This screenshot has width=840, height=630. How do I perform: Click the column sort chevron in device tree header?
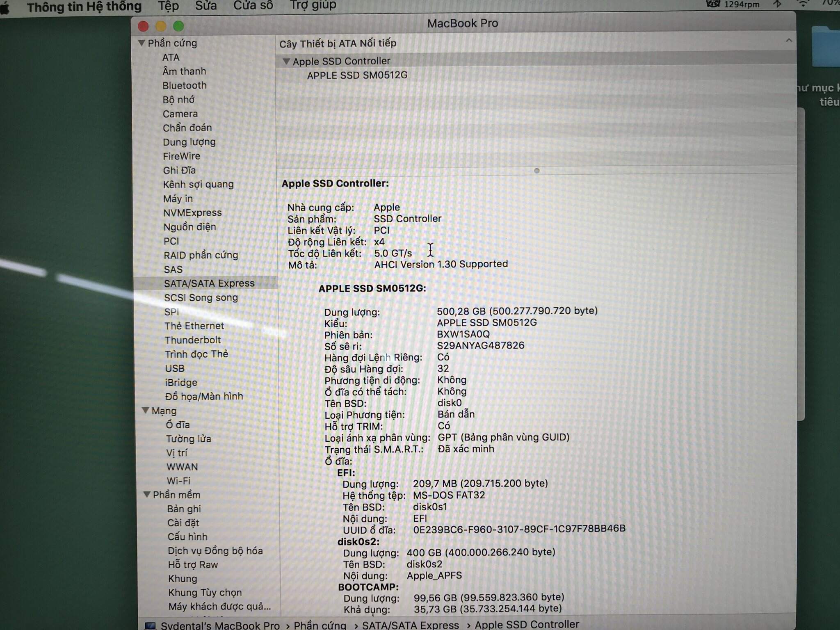point(788,40)
